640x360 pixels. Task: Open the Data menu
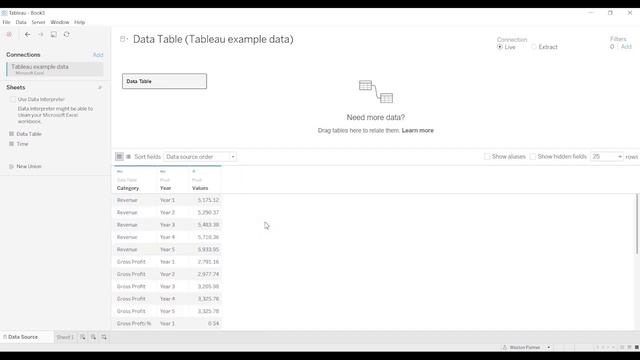pyautogui.click(x=21, y=22)
